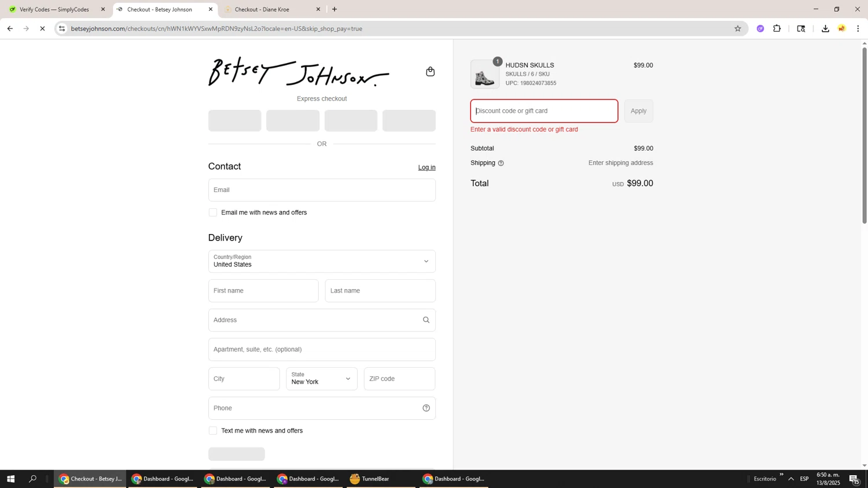Open the State dropdown showing New York

click(x=322, y=379)
